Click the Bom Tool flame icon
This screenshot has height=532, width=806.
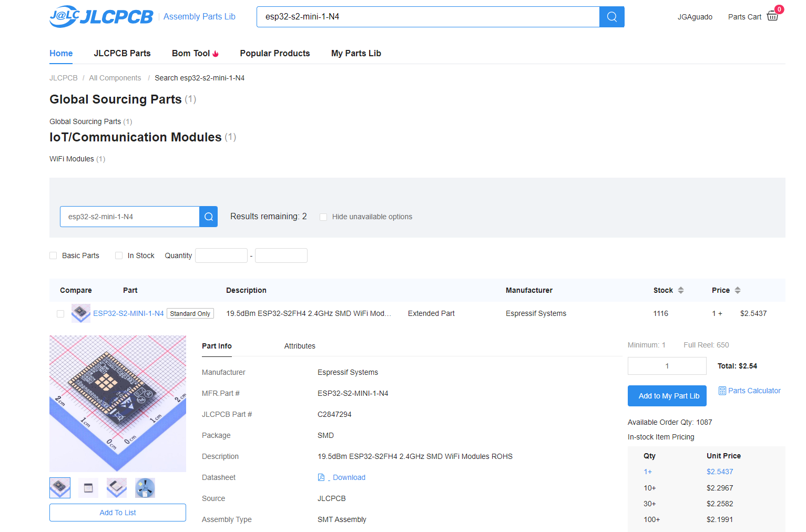coord(216,54)
